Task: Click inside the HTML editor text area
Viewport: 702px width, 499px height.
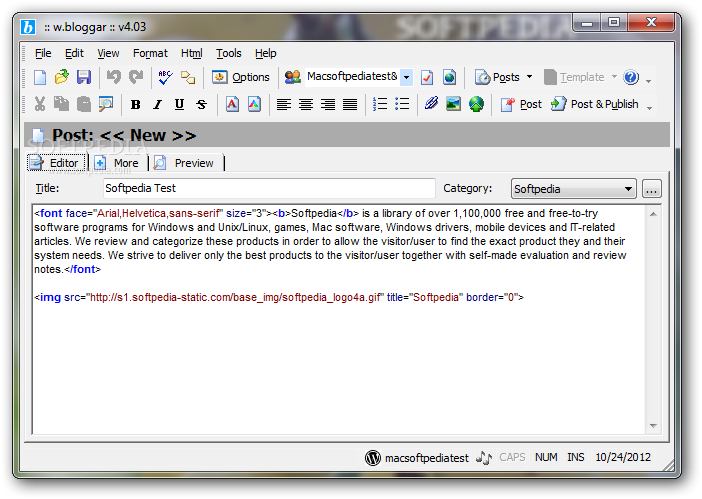Action: 339,319
